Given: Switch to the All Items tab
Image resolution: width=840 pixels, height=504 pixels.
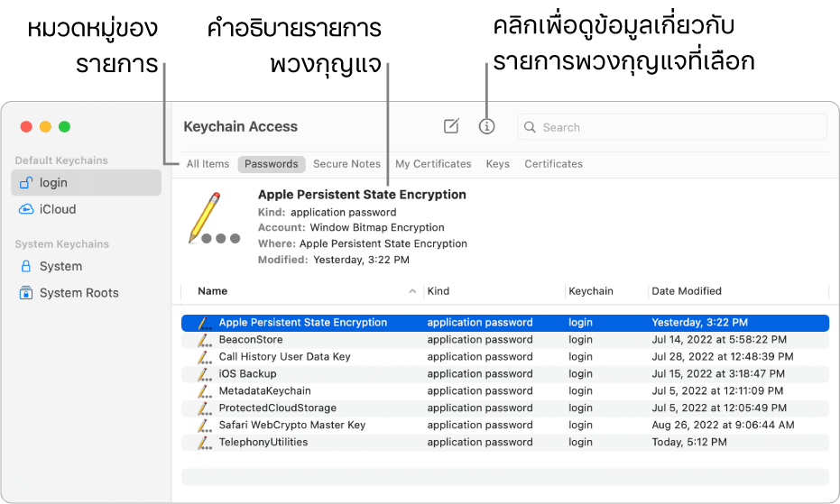Looking at the screenshot, I should pos(208,164).
